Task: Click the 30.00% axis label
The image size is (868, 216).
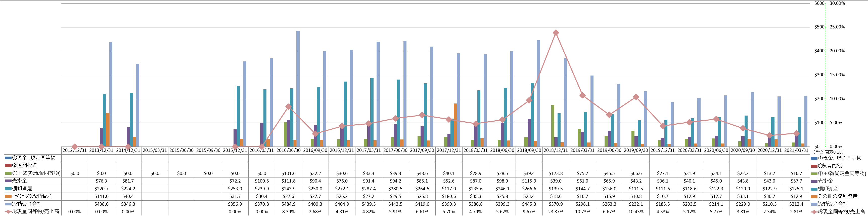Action: (837, 3)
